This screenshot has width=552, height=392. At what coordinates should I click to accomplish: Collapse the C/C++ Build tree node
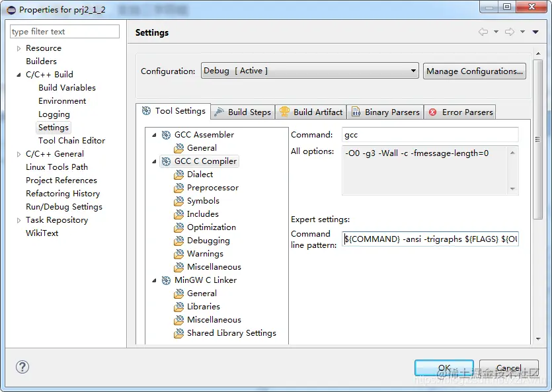19,75
